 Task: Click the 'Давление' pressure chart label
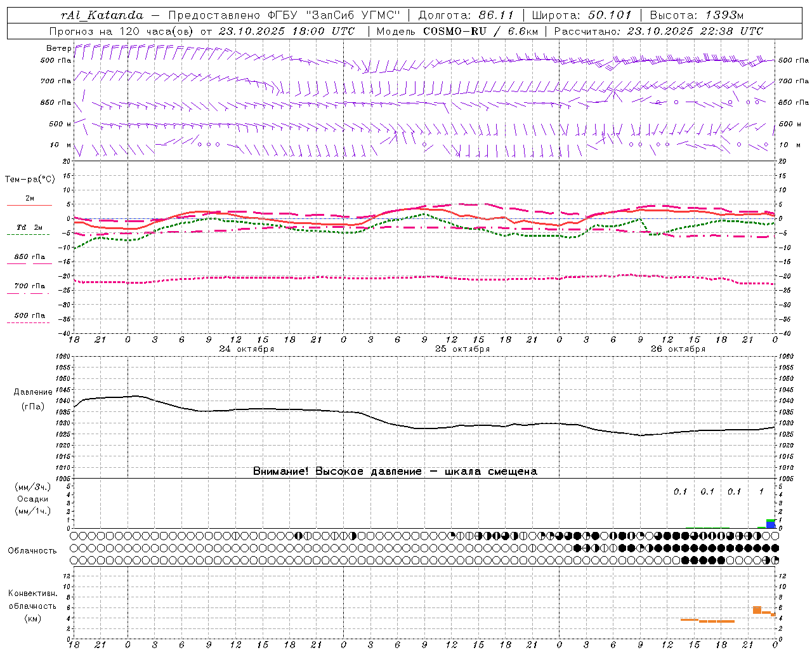33,392
